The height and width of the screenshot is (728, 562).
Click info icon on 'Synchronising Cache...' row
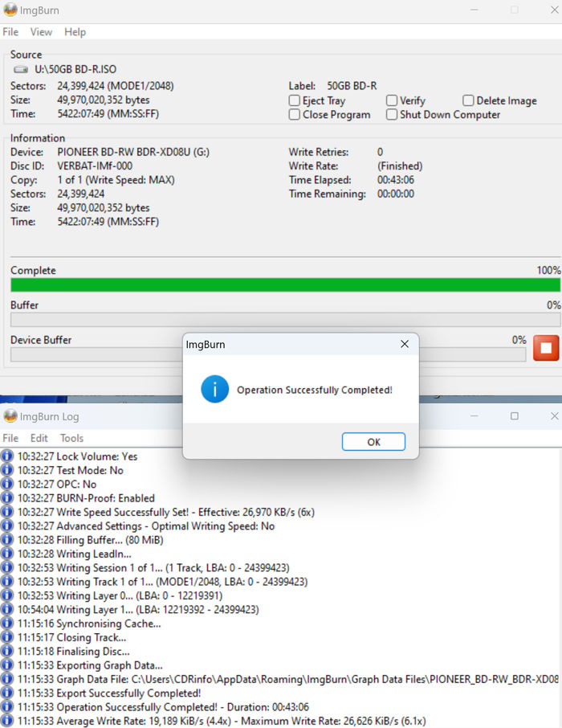[x=7, y=623]
